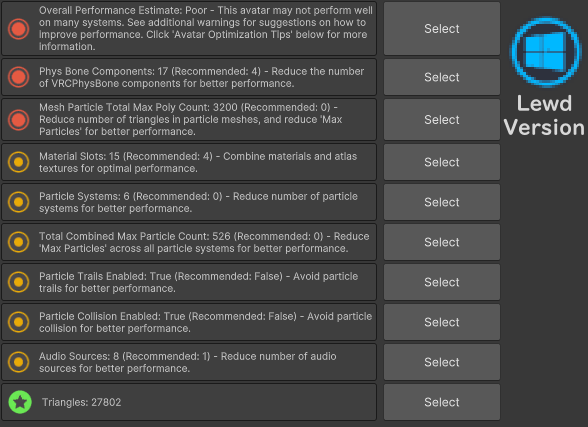Click the Particle Trails Enabled warning message
Viewport: 588px width, 427px height.
click(198, 282)
